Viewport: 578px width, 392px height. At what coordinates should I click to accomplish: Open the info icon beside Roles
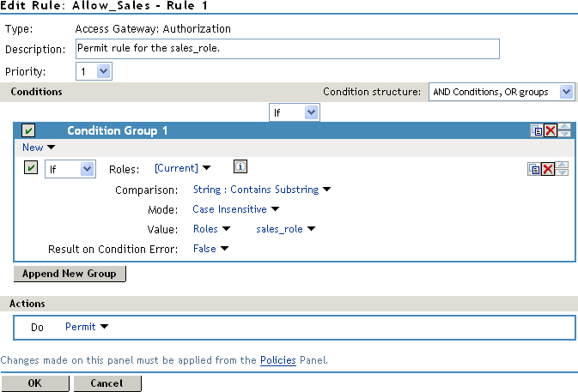pyautogui.click(x=240, y=167)
